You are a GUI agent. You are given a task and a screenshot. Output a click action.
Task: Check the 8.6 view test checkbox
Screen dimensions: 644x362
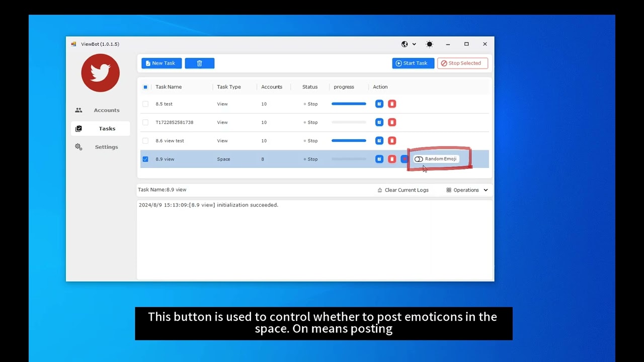pyautogui.click(x=145, y=141)
